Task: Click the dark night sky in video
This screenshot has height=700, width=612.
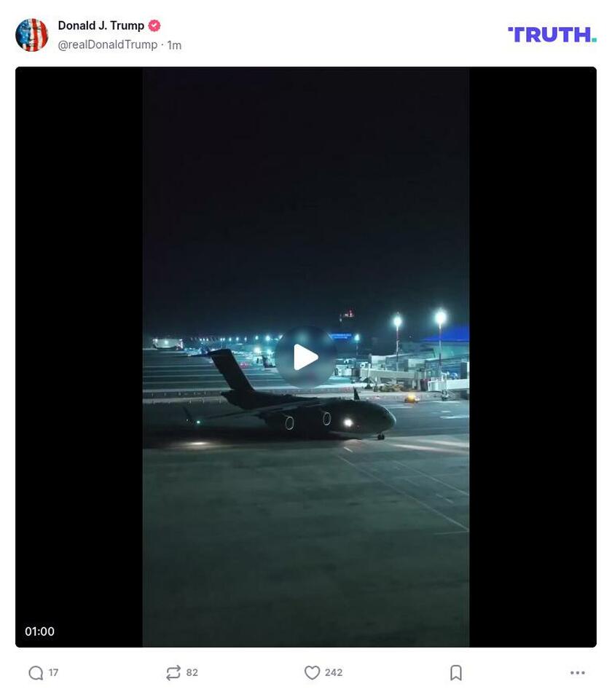Action: [306, 187]
